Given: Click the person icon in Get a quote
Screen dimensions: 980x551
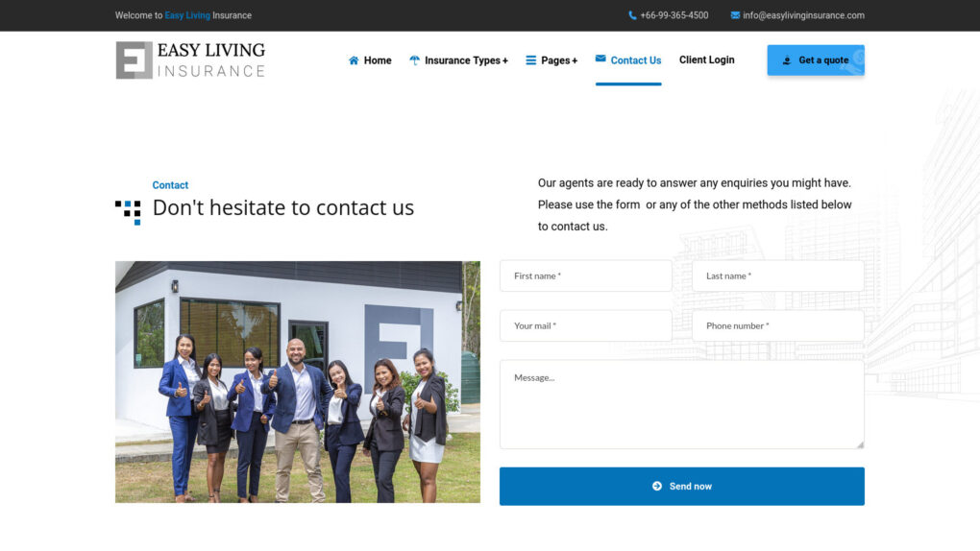Looking at the screenshot, I should click(x=787, y=60).
